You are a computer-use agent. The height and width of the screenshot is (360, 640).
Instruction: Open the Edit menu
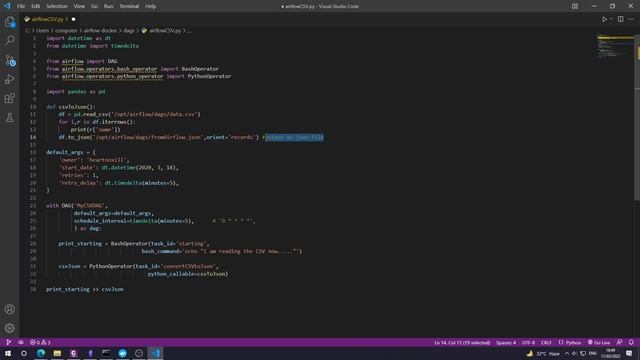point(36,6)
